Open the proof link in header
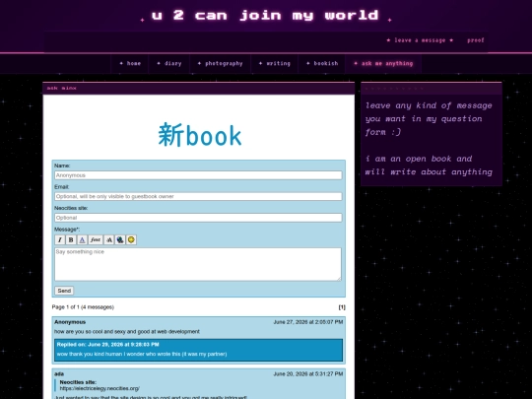The height and width of the screenshot is (399, 532). tap(475, 40)
